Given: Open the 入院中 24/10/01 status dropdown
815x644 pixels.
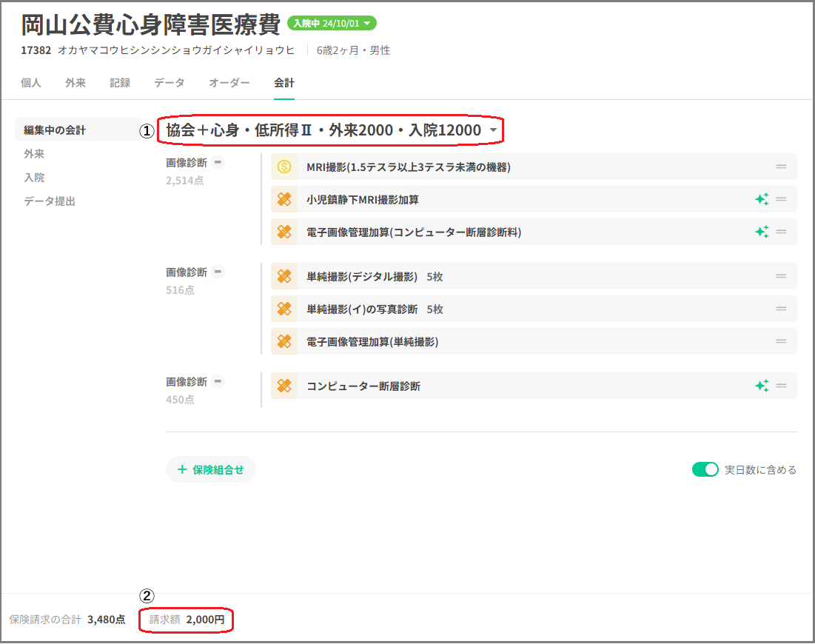Looking at the screenshot, I should (332, 24).
